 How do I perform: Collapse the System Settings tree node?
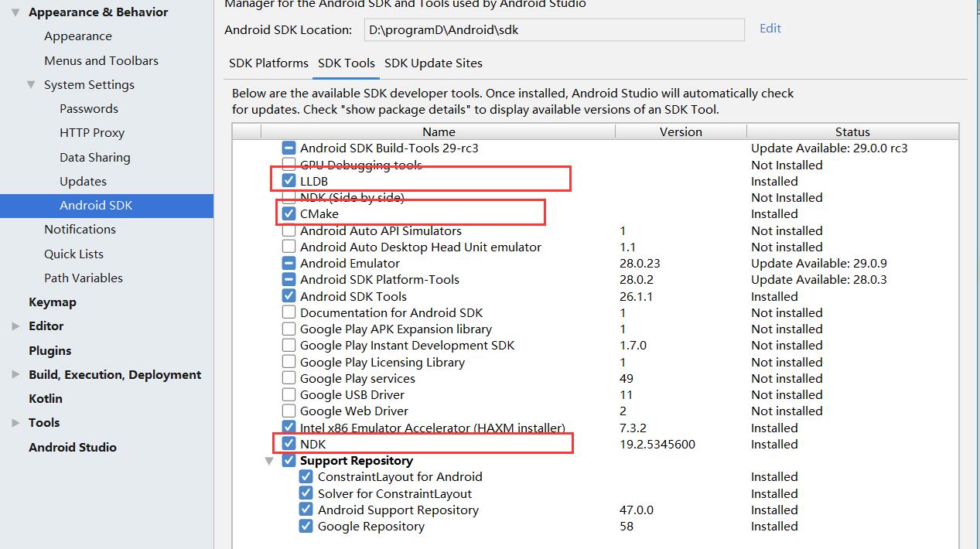[31, 85]
